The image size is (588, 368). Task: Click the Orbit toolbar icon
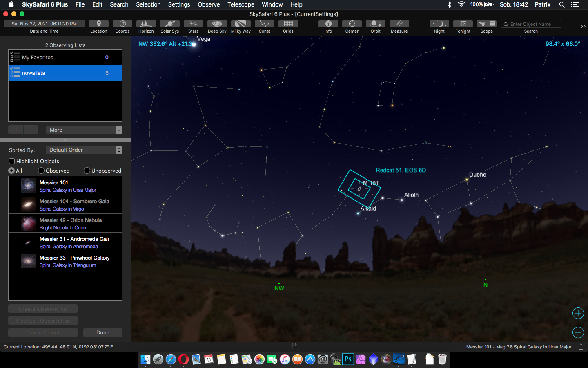click(x=376, y=24)
